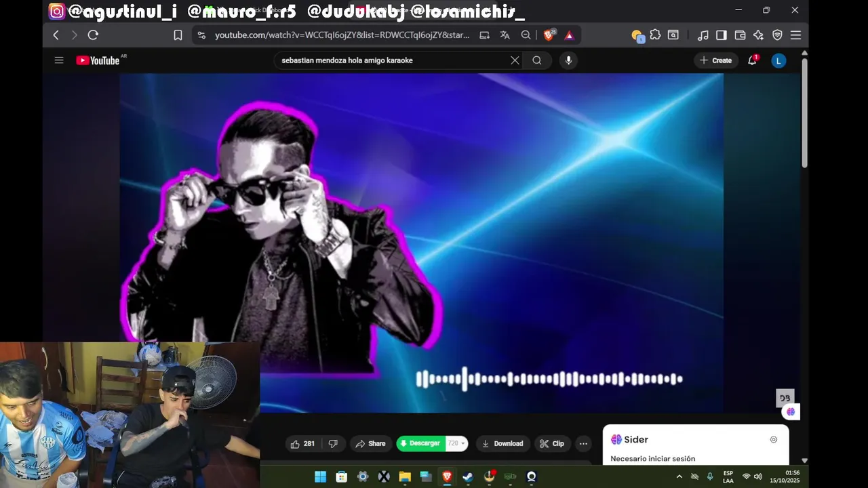The width and height of the screenshot is (868, 488).
Task: Switch to the Brave browser on the taskbar
Action: click(x=447, y=476)
